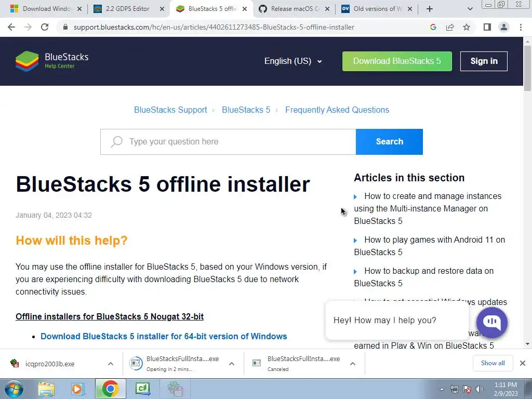Open the ICQ flower taskbar icon
Image resolution: width=532 pixels, height=399 pixels.
pyautogui.click(x=175, y=389)
